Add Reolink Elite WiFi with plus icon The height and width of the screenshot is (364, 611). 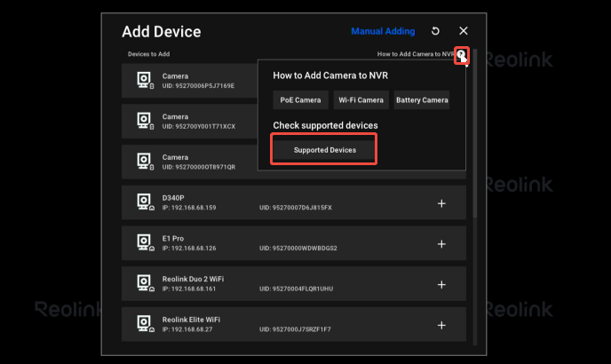tap(441, 325)
